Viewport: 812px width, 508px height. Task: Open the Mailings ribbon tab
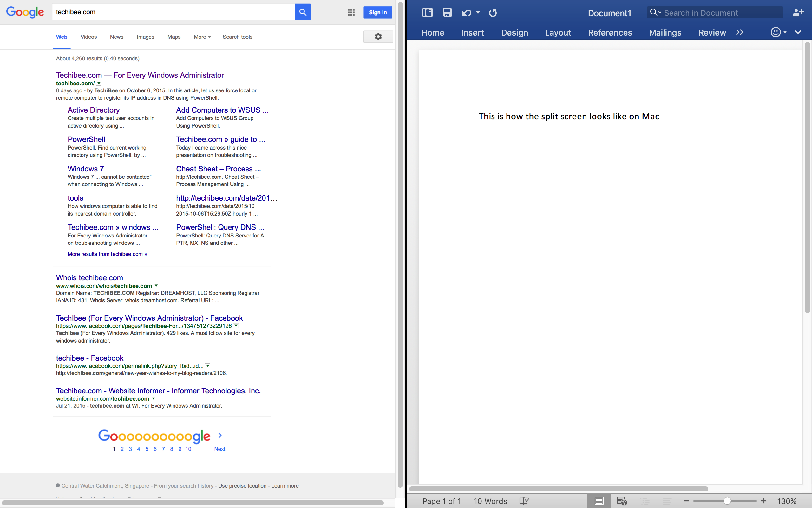665,33
